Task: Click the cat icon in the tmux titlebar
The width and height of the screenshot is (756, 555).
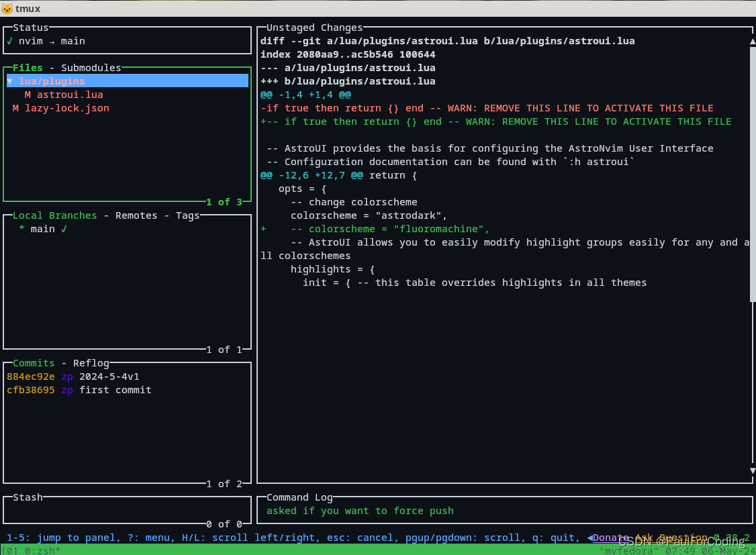Action: [x=8, y=9]
